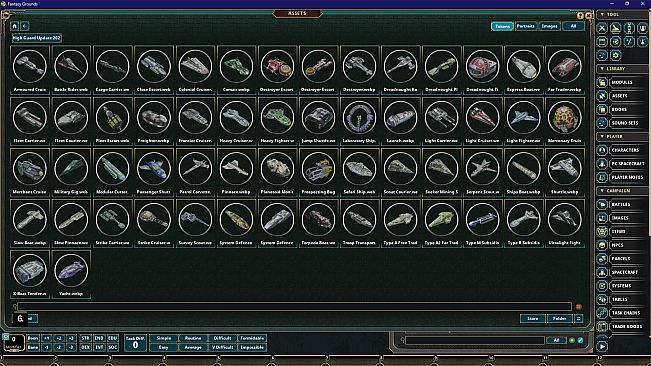Switch to Images asset filter
651x366 pixels.
[549, 26]
